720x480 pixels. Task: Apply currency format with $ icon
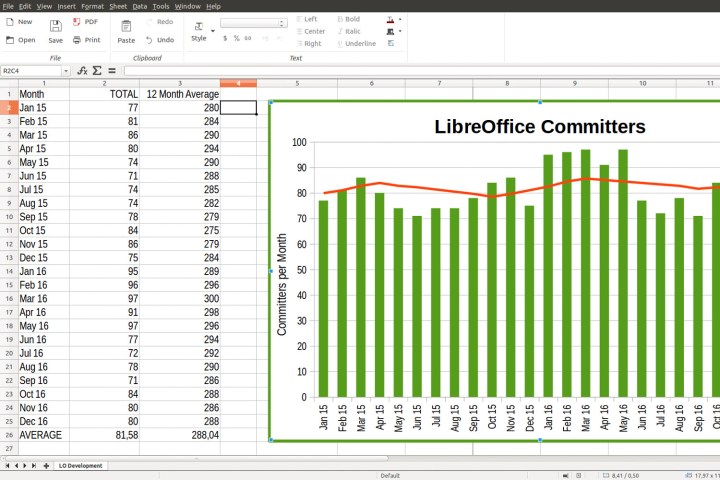click(x=225, y=38)
